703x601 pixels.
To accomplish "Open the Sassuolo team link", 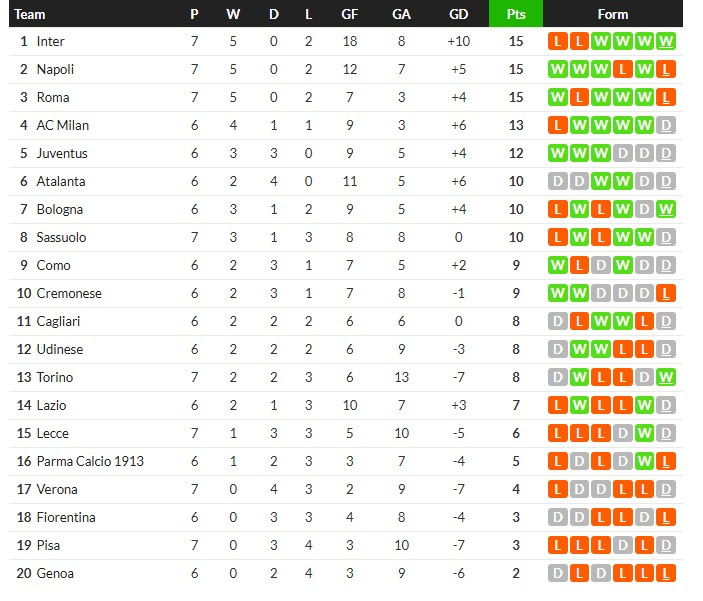I will point(61,237).
